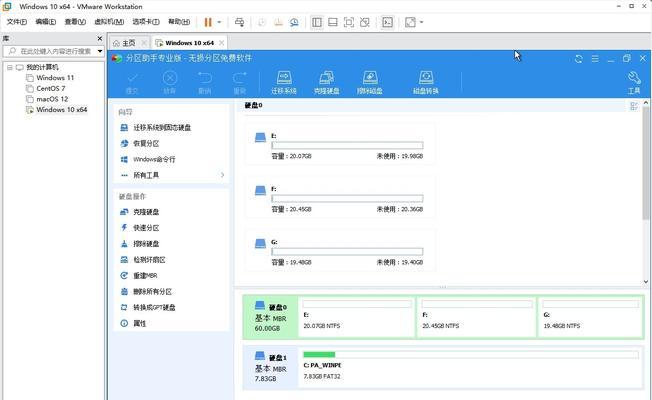
Task: Click in the library search input field
Action: [x=54, y=51]
